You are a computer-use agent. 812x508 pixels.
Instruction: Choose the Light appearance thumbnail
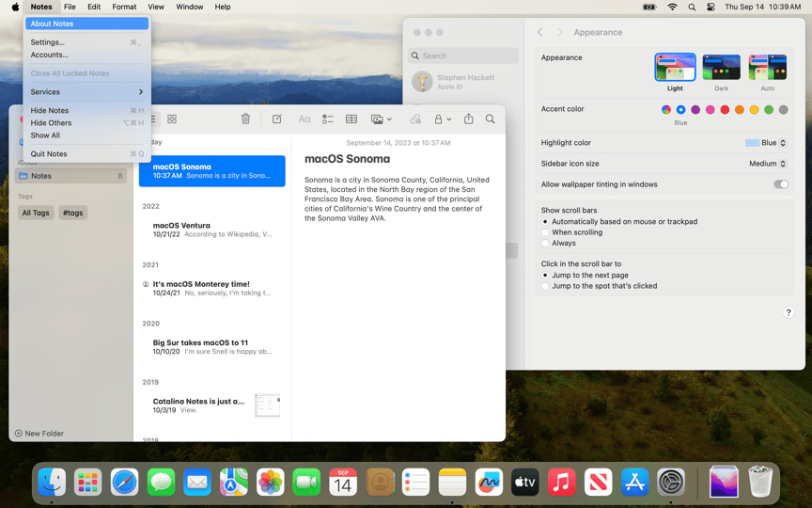pyautogui.click(x=675, y=68)
